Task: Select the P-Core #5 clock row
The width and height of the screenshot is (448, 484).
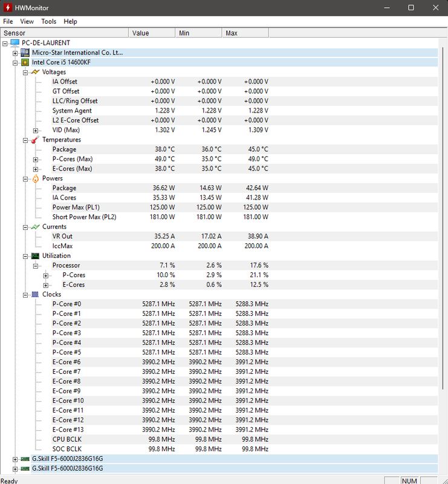Action: [x=244, y=352]
